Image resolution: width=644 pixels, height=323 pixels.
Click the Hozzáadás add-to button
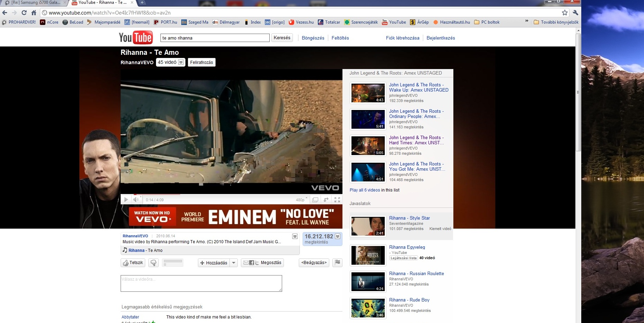pyautogui.click(x=214, y=263)
